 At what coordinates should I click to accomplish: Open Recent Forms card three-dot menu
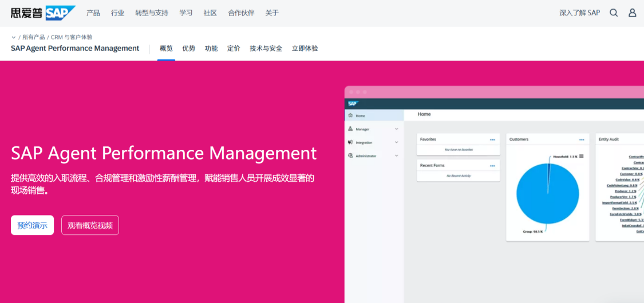pos(492,166)
